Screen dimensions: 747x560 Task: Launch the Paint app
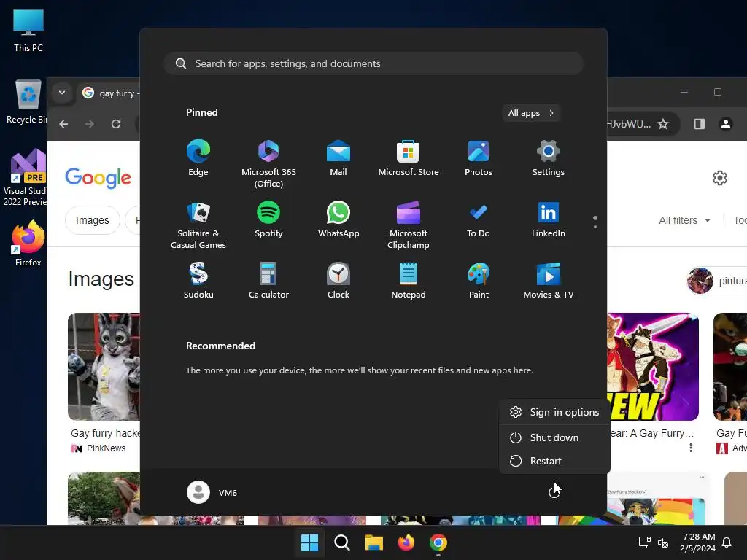(479, 281)
